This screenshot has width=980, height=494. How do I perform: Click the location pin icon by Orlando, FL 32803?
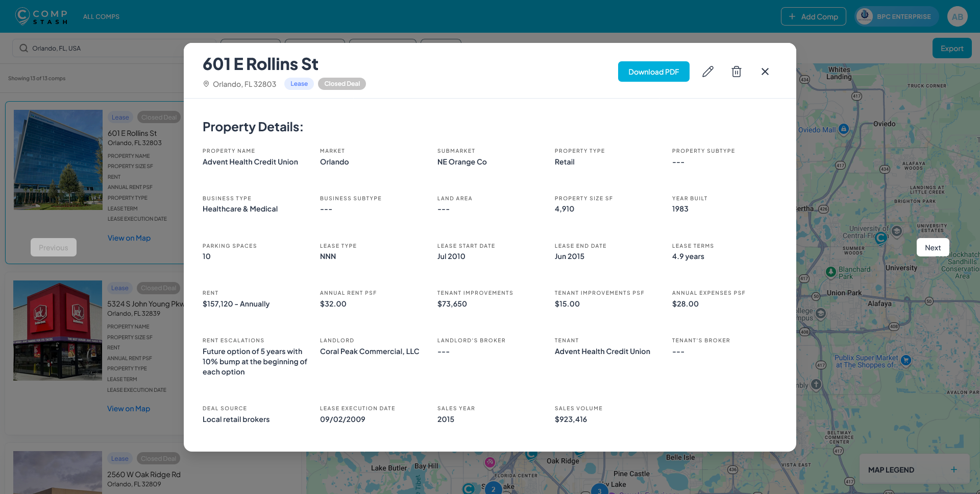tap(206, 84)
